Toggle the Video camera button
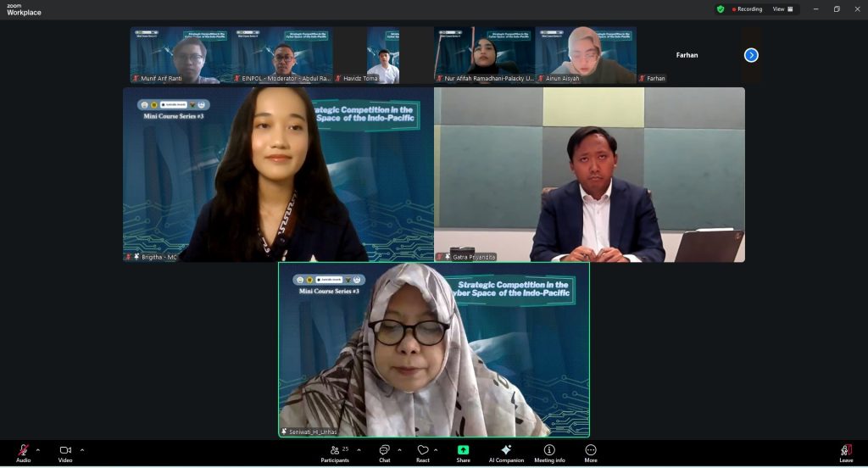This screenshot has height=468, width=868. (65, 450)
